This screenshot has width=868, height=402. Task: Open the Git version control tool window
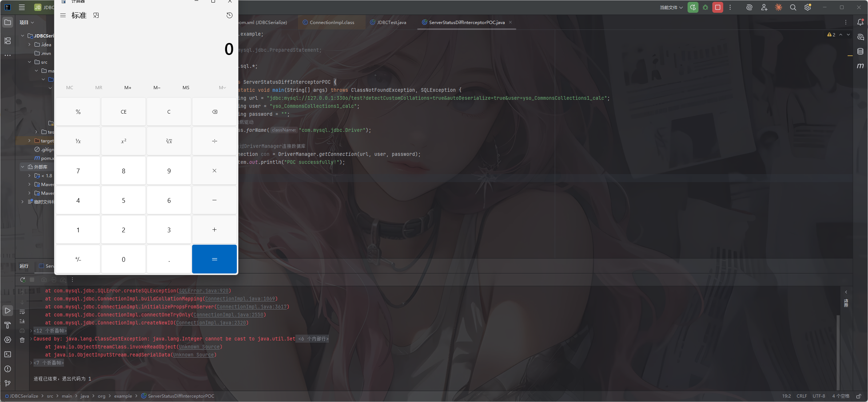(8, 383)
